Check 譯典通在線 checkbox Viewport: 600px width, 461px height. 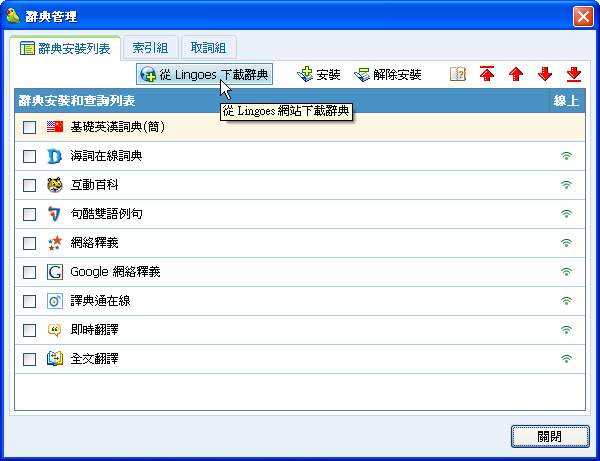[x=29, y=301]
